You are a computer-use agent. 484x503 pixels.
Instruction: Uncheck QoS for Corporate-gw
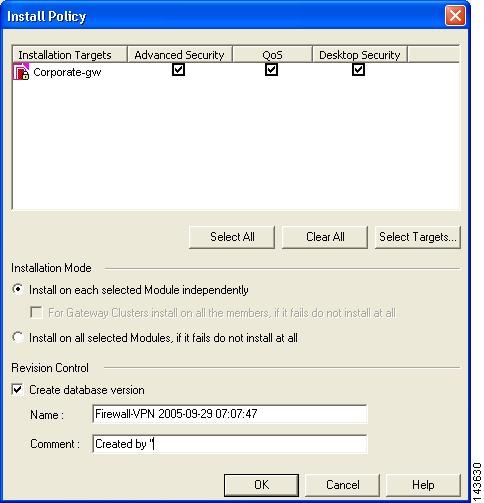(x=271, y=70)
